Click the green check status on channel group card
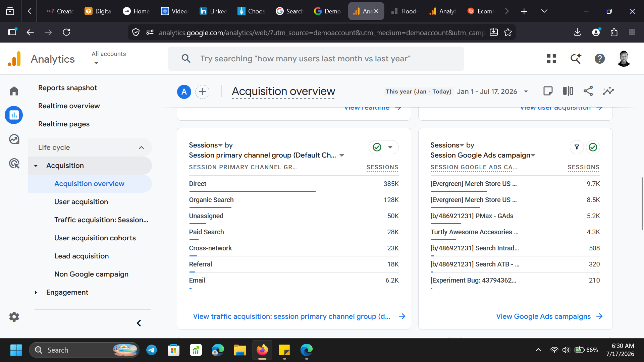The width and height of the screenshot is (644, 362). (377, 147)
